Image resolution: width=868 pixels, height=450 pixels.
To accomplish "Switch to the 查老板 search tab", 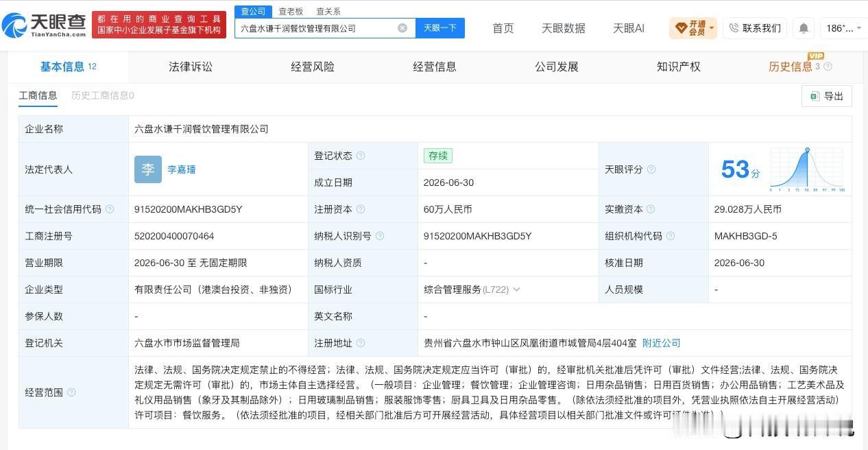I will 291,12.
